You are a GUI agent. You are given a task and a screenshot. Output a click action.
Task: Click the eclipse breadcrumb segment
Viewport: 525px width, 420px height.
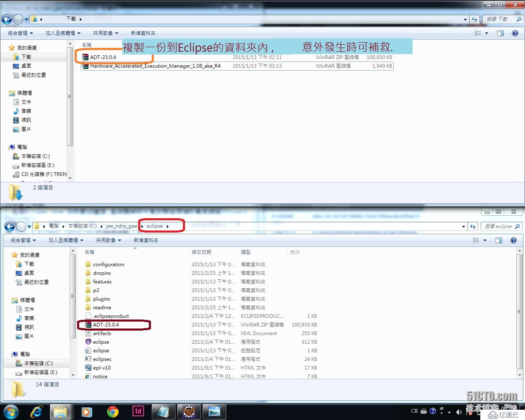pyautogui.click(x=155, y=226)
